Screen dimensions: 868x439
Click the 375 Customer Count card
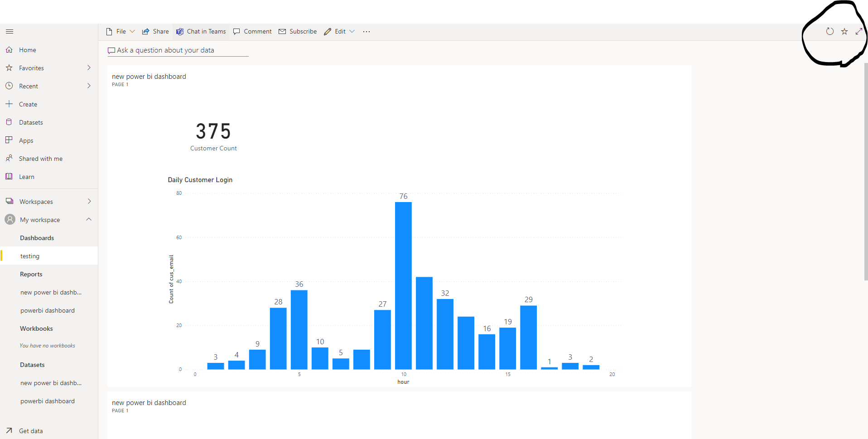213,136
